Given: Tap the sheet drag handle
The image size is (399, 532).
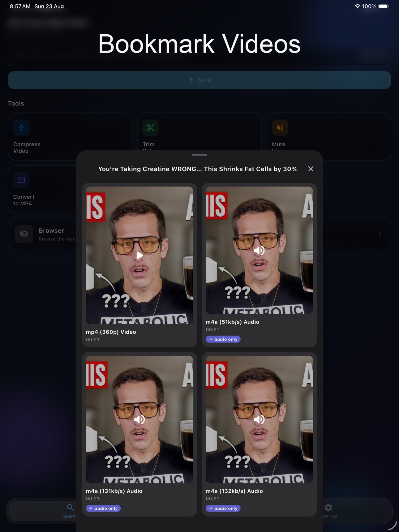Looking at the screenshot, I should point(199,155).
